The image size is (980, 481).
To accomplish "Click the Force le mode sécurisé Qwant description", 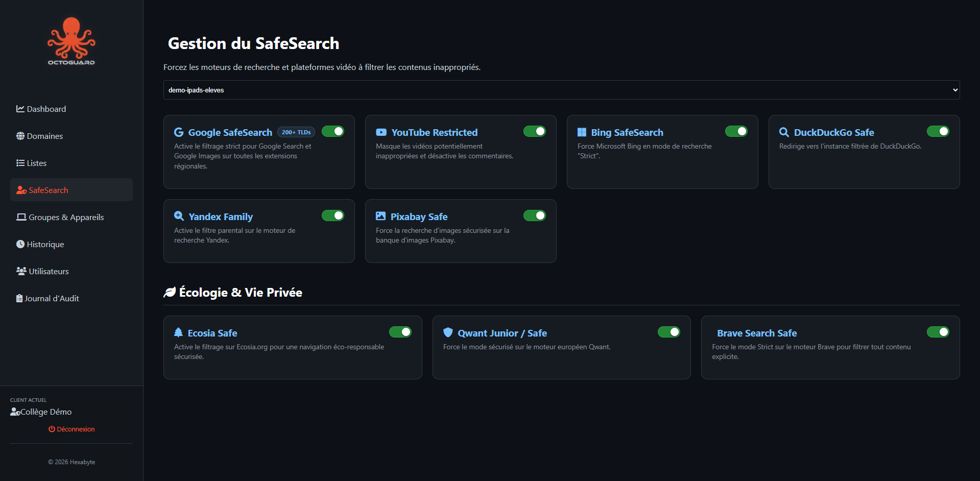I will tap(527, 347).
